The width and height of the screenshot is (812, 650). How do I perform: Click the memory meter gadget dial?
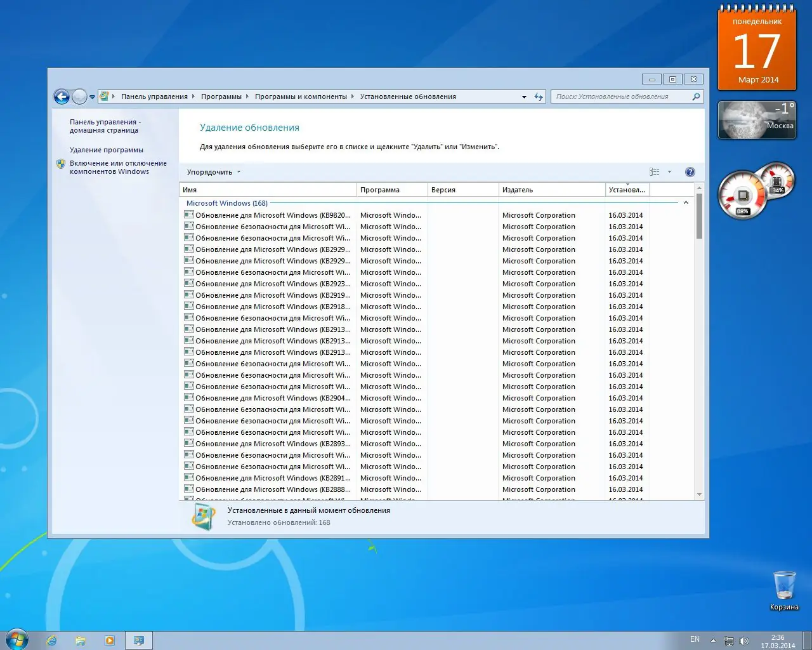coord(777,180)
